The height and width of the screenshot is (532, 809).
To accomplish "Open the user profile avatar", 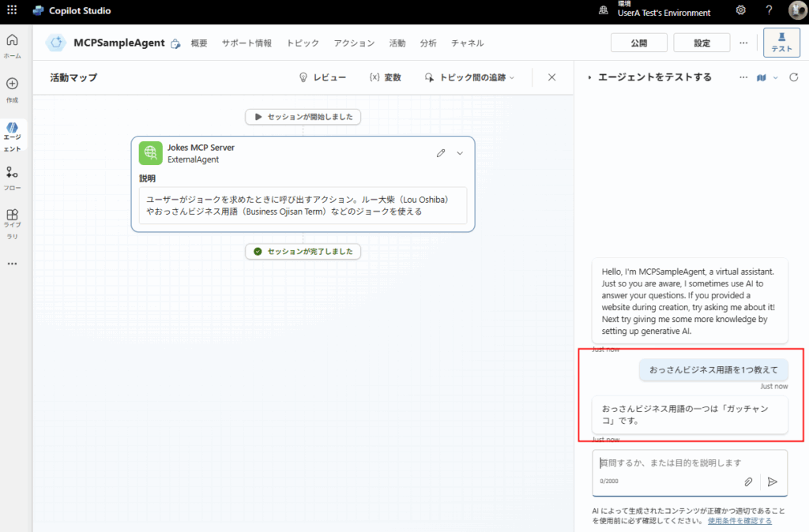I will [798, 9].
